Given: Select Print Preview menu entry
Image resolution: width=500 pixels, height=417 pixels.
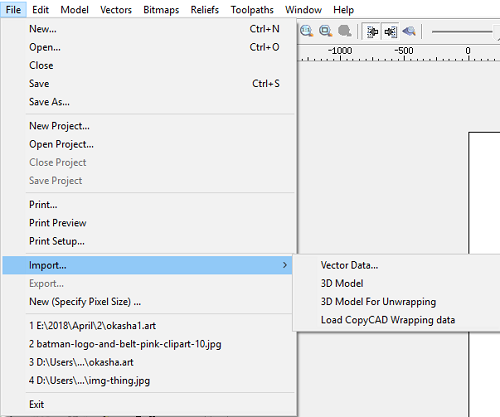Looking at the screenshot, I should [148, 223].
